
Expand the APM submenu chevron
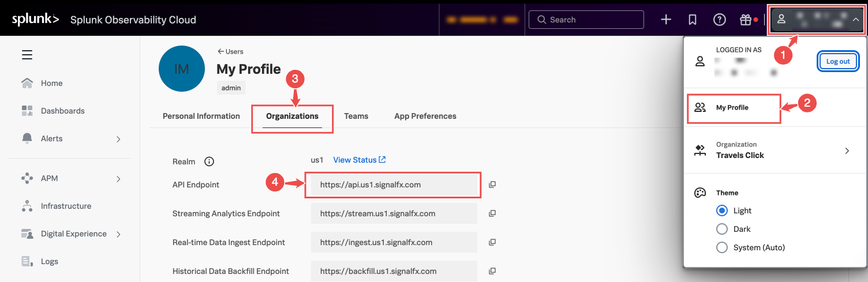(x=118, y=179)
